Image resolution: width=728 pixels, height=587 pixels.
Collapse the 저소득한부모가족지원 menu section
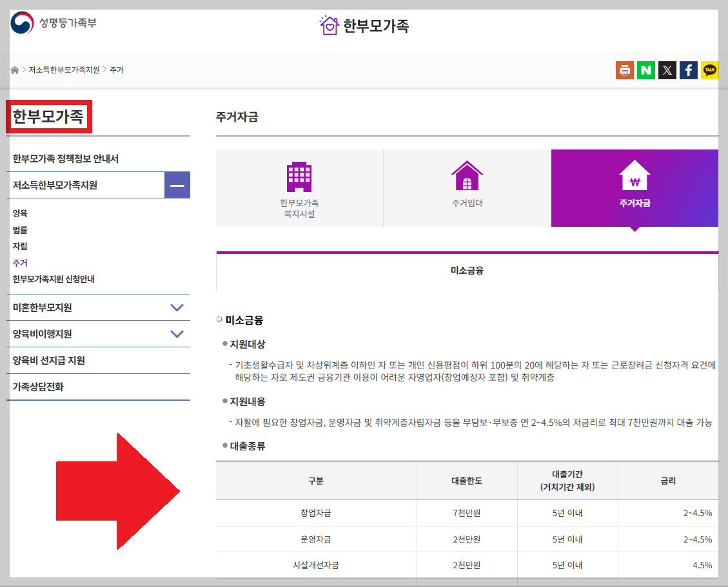click(177, 184)
